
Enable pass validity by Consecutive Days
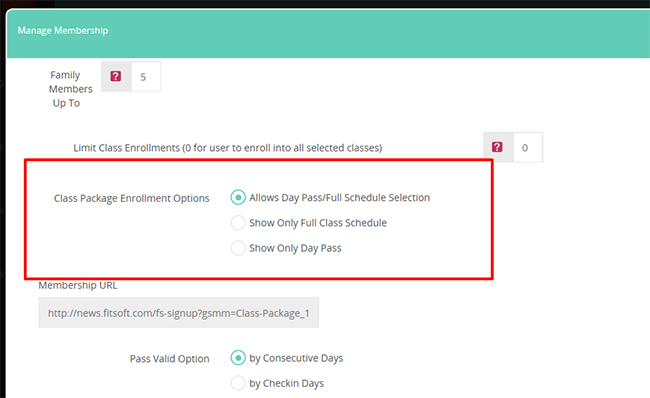238,358
